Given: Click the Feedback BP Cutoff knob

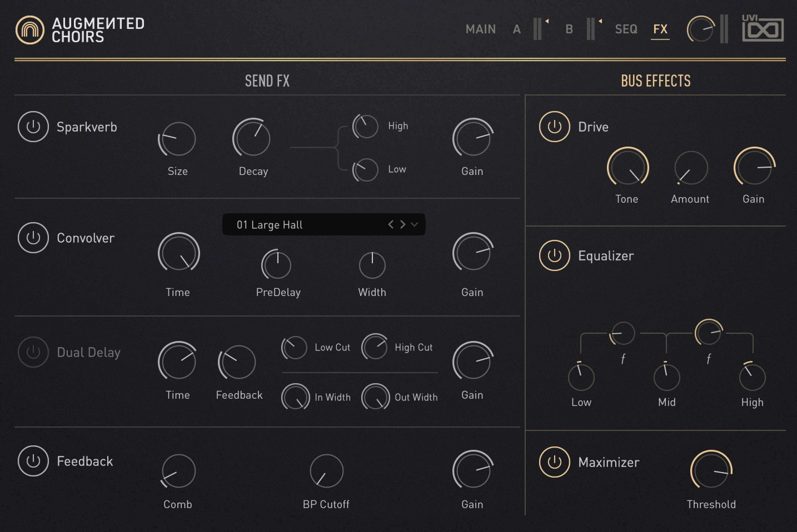Looking at the screenshot, I should pyautogui.click(x=327, y=471).
